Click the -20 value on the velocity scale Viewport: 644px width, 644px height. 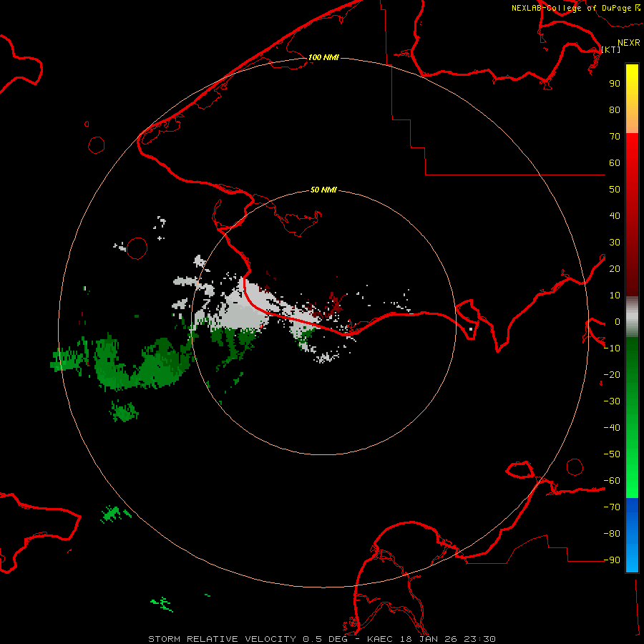coord(612,374)
